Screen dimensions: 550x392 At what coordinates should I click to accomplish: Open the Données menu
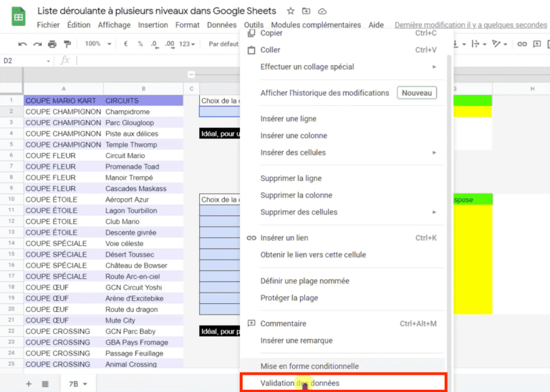click(x=222, y=25)
